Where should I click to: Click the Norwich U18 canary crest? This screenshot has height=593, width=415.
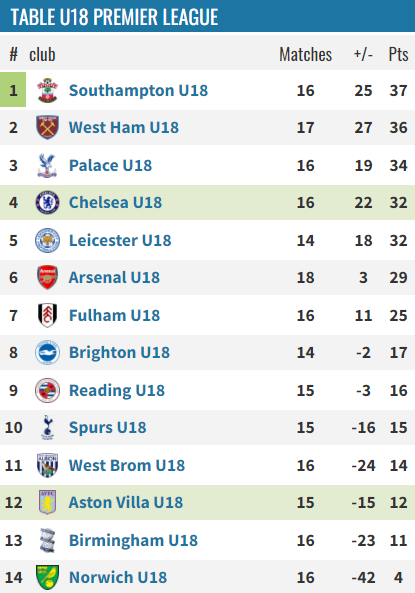tap(47, 577)
